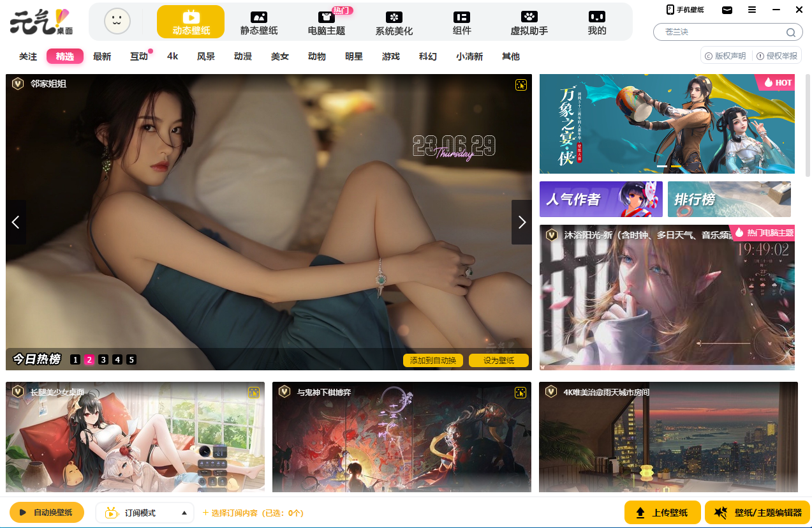Open the 排行榜 ranking banner

729,199
